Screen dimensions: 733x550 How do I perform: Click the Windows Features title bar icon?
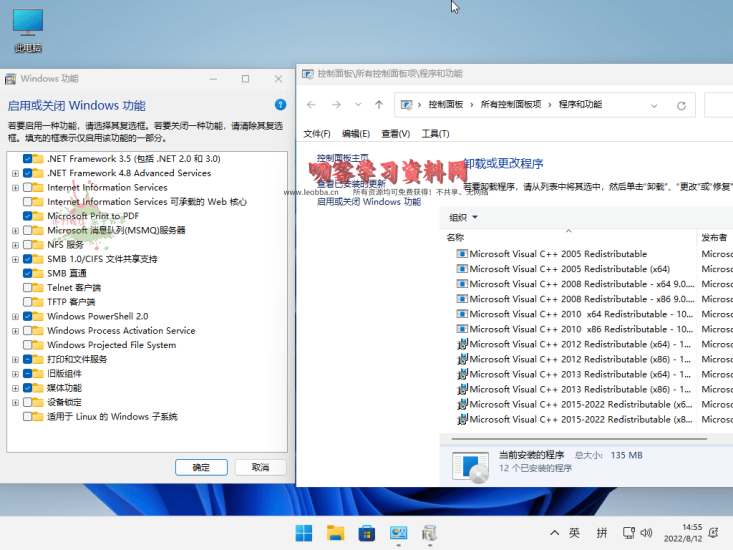pyautogui.click(x=10, y=79)
